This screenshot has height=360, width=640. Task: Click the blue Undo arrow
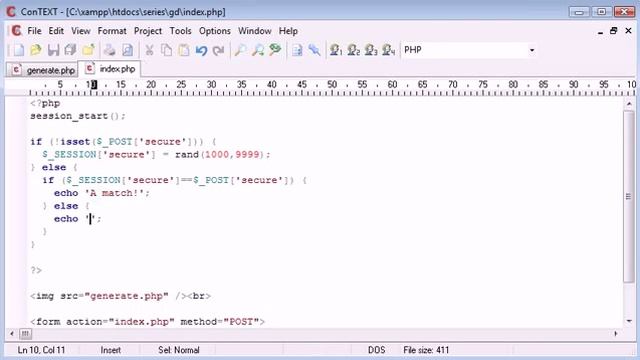tap(201, 50)
